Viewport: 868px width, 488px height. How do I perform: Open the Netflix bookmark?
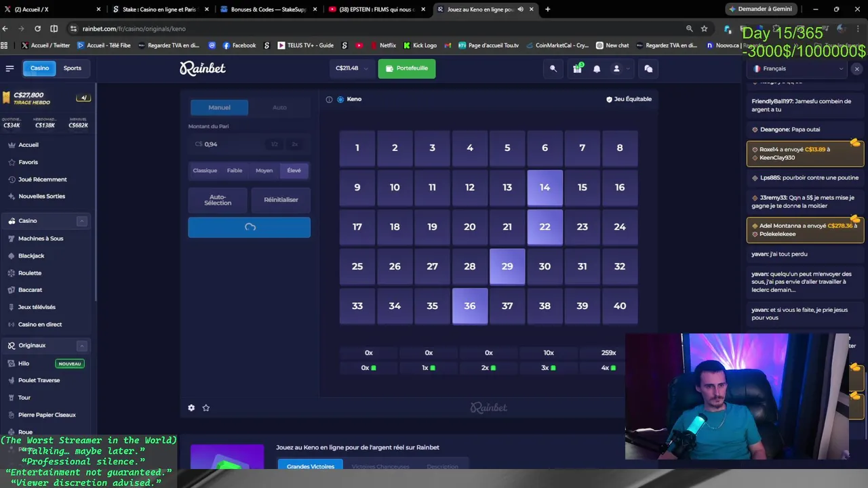[382, 45]
